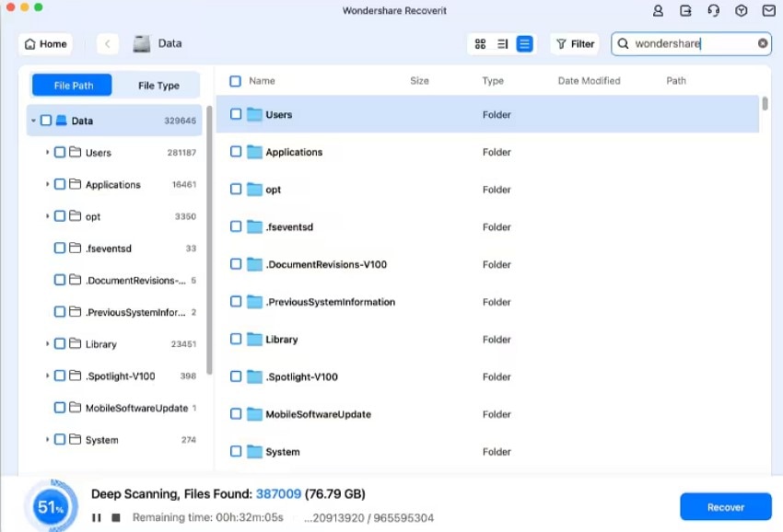The width and height of the screenshot is (783, 532).
Task: Collapse the Data tree node
Action: 33,121
